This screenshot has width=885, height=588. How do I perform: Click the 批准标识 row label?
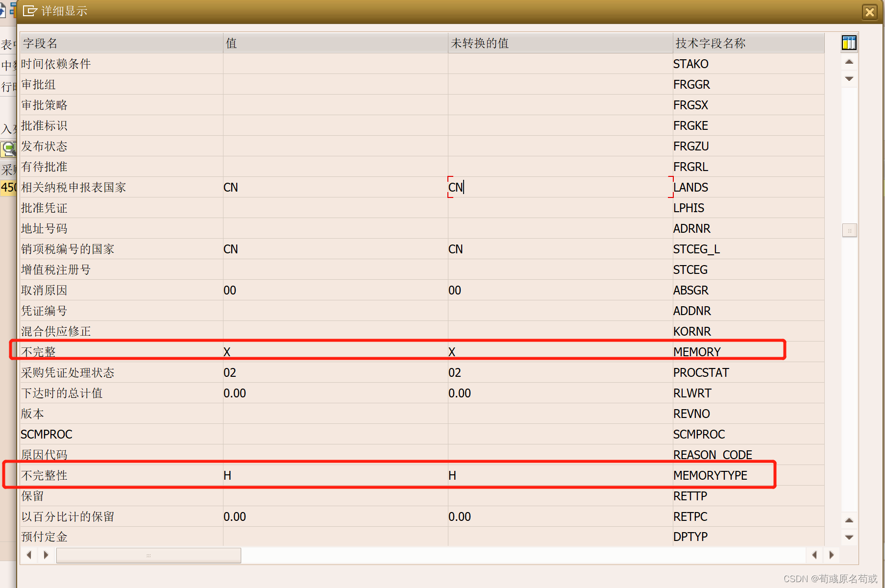44,125
